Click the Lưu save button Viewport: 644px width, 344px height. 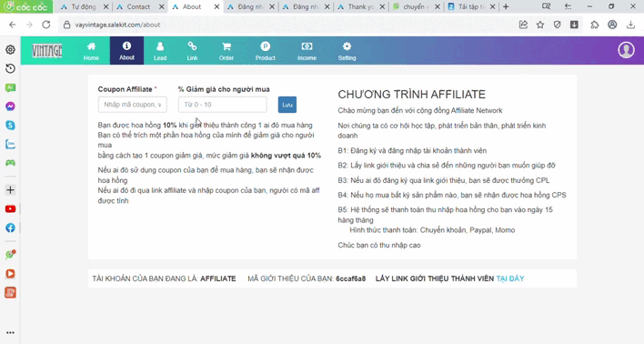287,105
